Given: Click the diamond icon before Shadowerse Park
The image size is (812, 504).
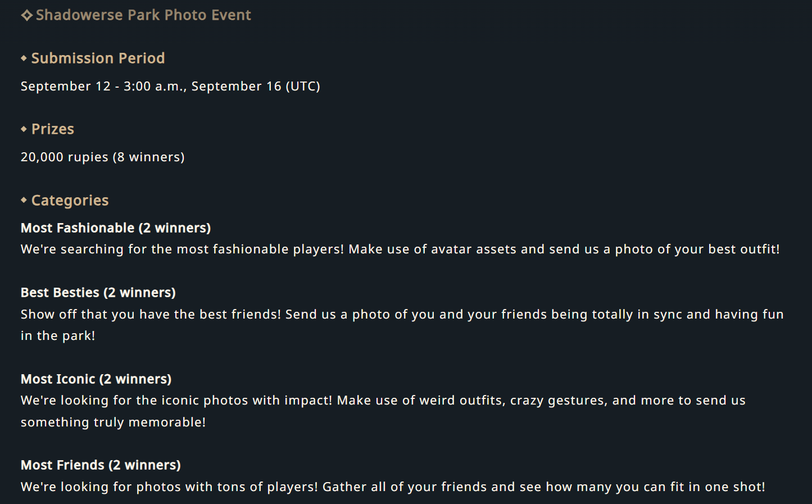Looking at the screenshot, I should pos(26,15).
